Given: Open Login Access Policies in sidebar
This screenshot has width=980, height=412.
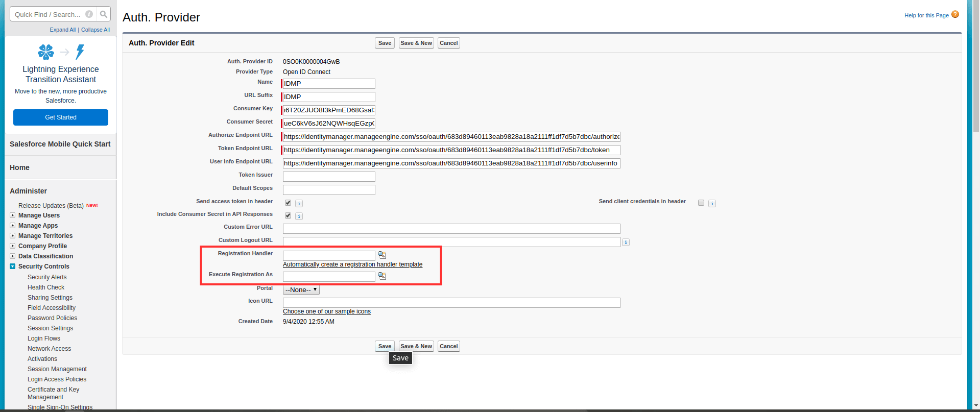Looking at the screenshot, I should pyautogui.click(x=57, y=379).
